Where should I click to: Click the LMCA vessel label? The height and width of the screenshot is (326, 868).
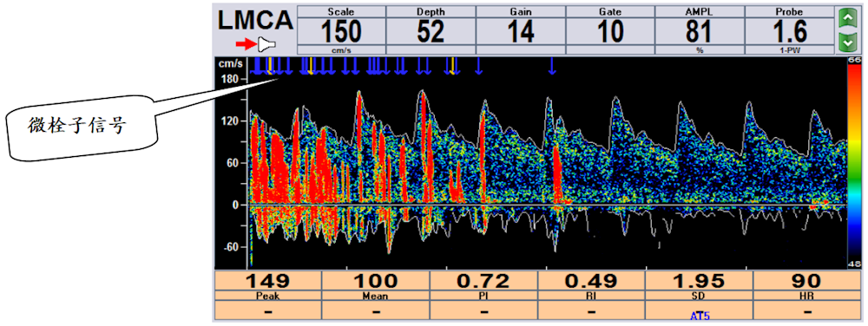tap(255, 21)
